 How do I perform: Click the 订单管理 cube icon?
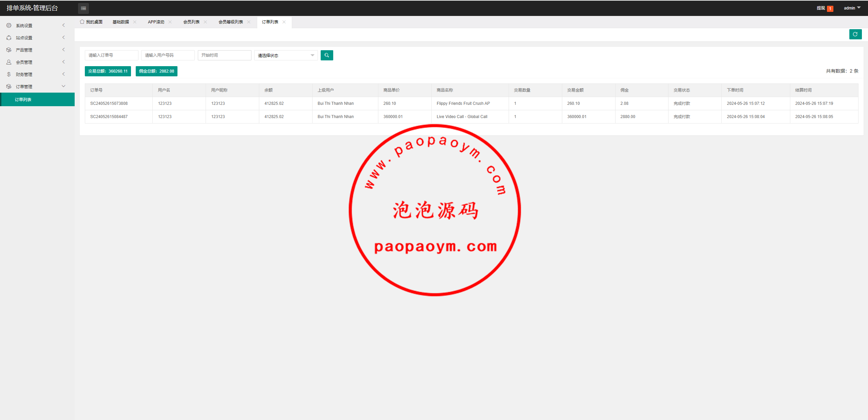click(9, 87)
